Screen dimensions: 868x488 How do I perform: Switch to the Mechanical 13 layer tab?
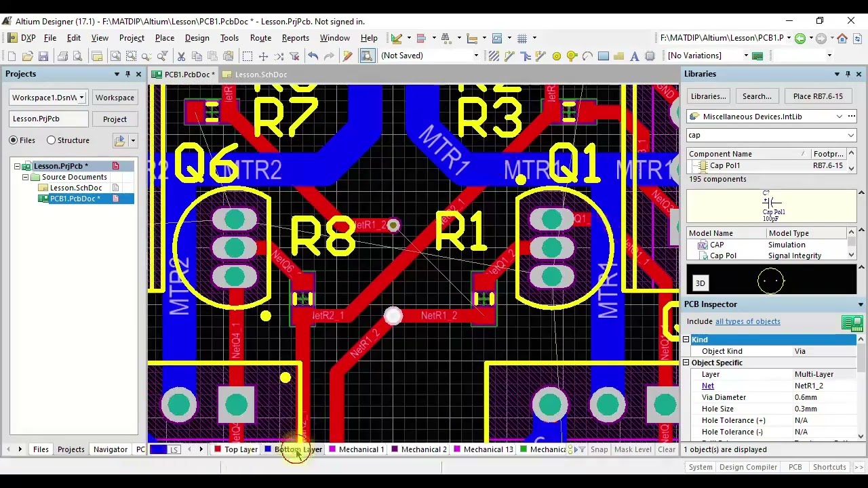pos(483,449)
